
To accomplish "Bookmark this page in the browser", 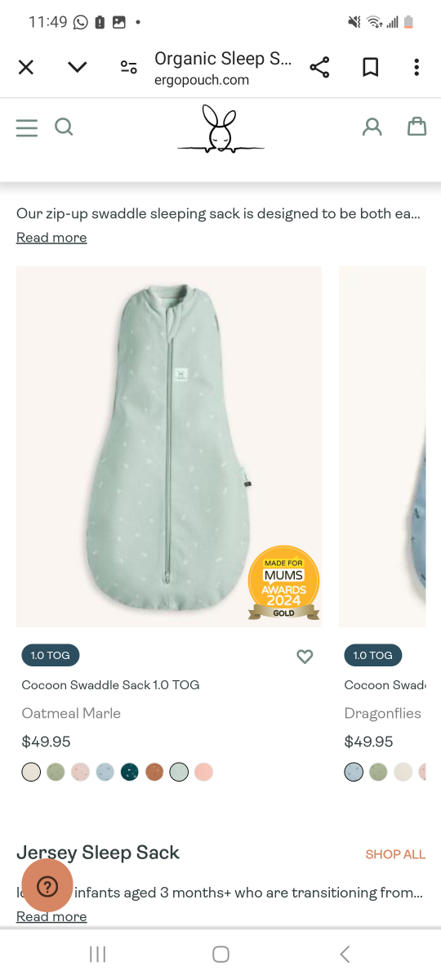I will click(x=371, y=67).
